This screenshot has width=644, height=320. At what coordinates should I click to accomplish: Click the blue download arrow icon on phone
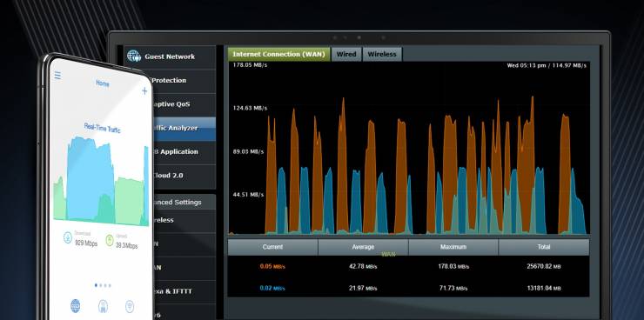coord(68,237)
